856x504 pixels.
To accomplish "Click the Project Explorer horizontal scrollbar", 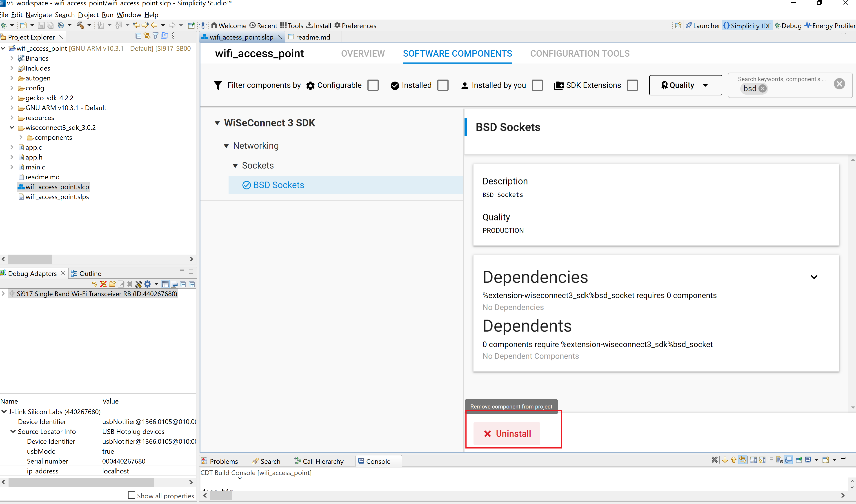I will (30, 259).
